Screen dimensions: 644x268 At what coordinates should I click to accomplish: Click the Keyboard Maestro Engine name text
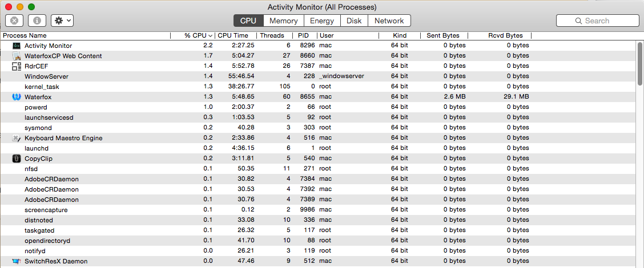pos(63,138)
